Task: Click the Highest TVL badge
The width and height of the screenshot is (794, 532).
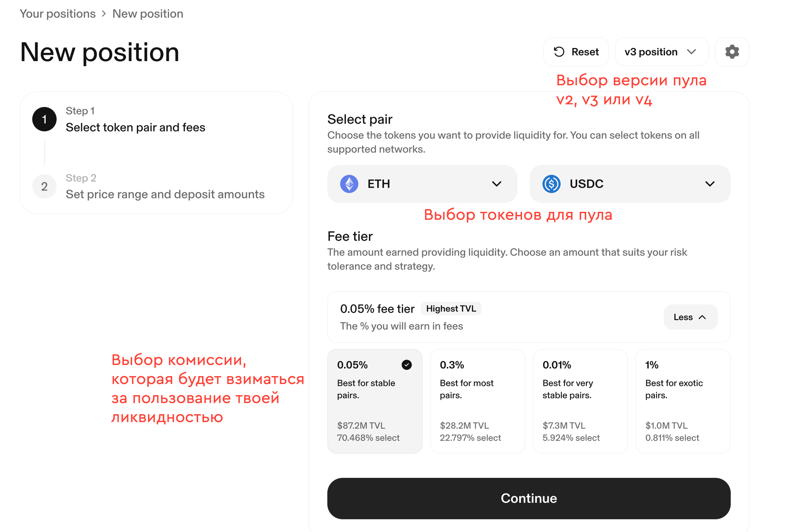Action: [x=451, y=309]
